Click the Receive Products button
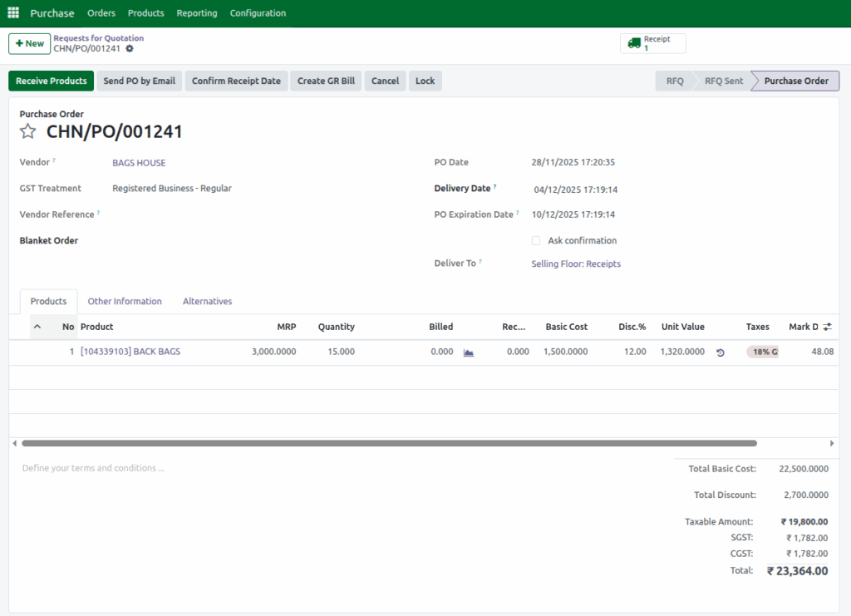This screenshot has width=851, height=616. pyautogui.click(x=51, y=81)
